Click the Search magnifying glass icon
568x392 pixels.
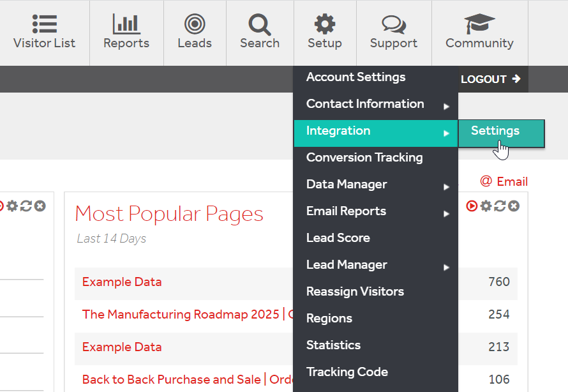(x=259, y=24)
